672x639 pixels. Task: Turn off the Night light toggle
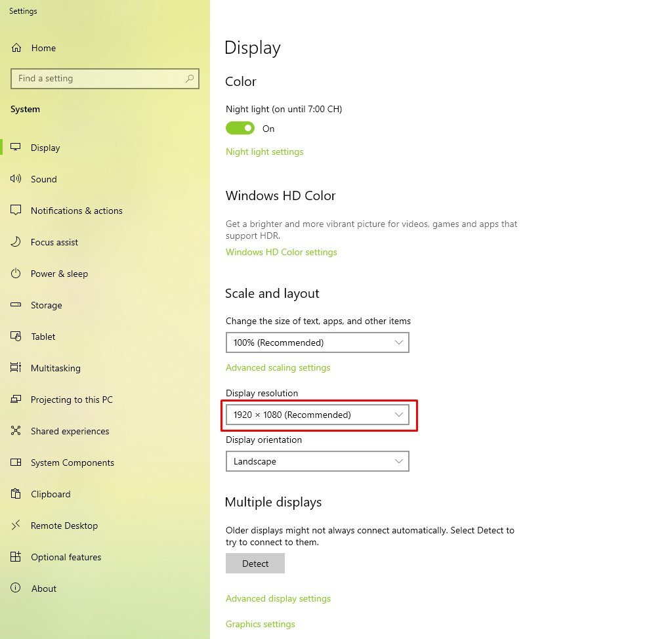point(240,129)
